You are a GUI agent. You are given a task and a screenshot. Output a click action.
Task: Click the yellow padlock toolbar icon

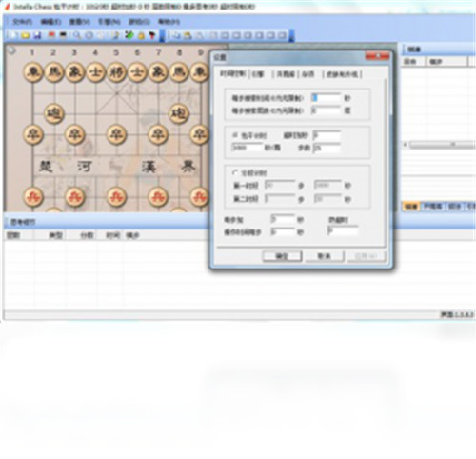141,35
